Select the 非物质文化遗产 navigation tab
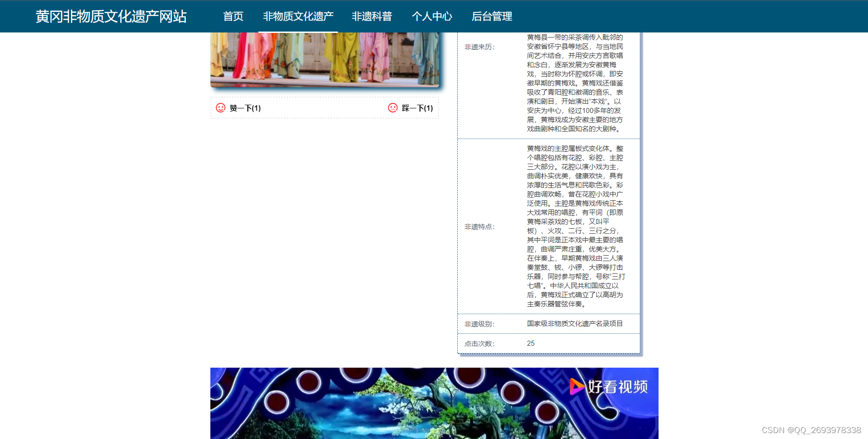868x439 pixels. [298, 16]
